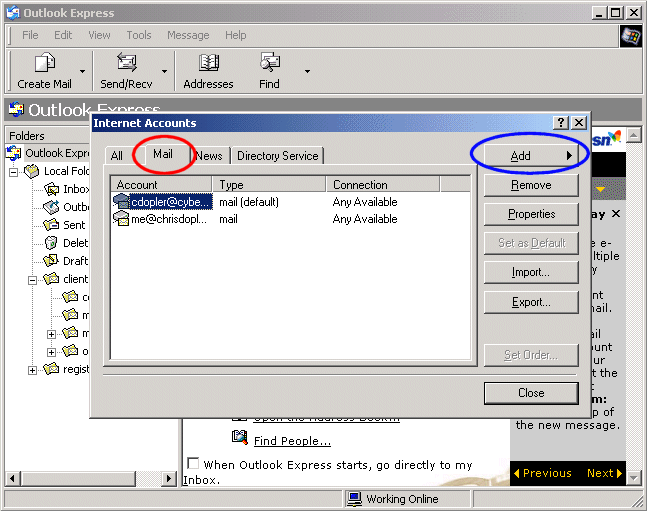Select the Sent Items folder icon
The width and height of the screenshot is (647, 511).
(x=52, y=225)
